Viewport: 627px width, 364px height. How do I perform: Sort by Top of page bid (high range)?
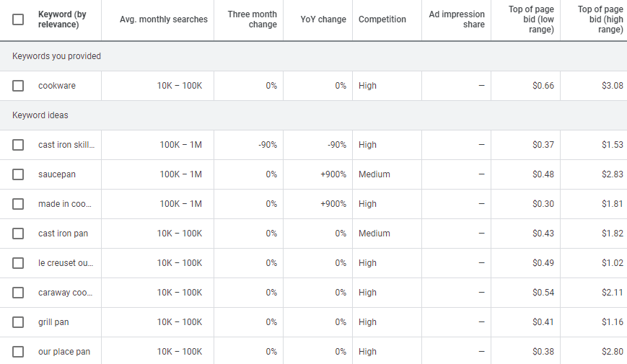[x=600, y=19]
